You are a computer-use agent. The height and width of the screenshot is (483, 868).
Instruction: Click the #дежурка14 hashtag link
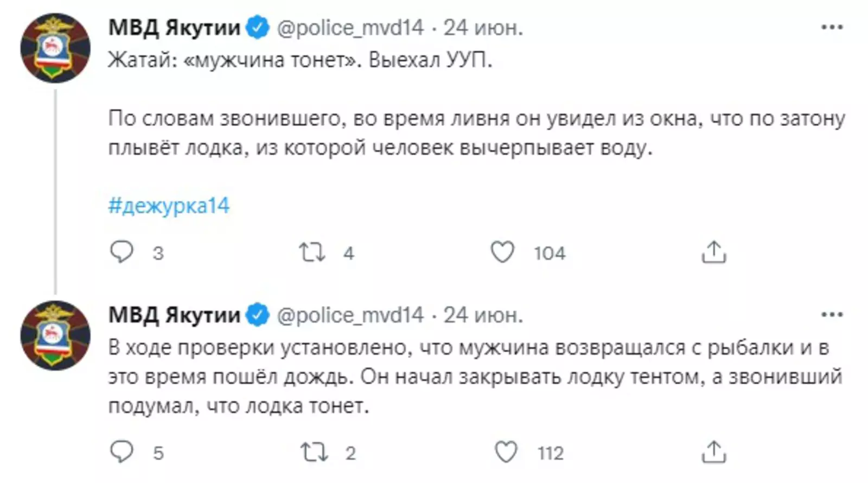click(169, 206)
